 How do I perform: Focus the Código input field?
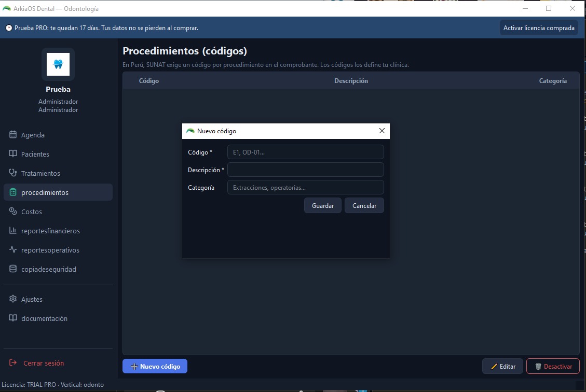click(305, 152)
